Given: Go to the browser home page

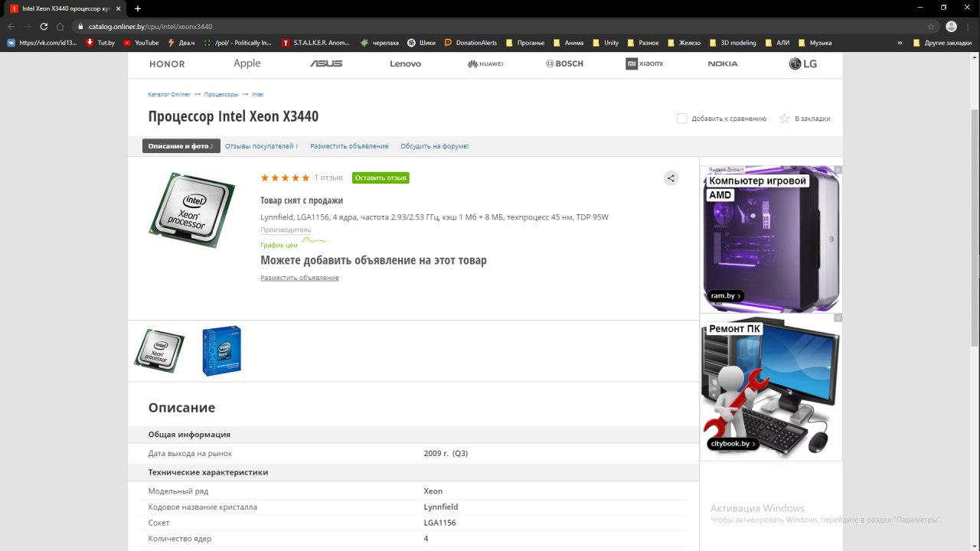Looking at the screenshot, I should tap(60, 26).
